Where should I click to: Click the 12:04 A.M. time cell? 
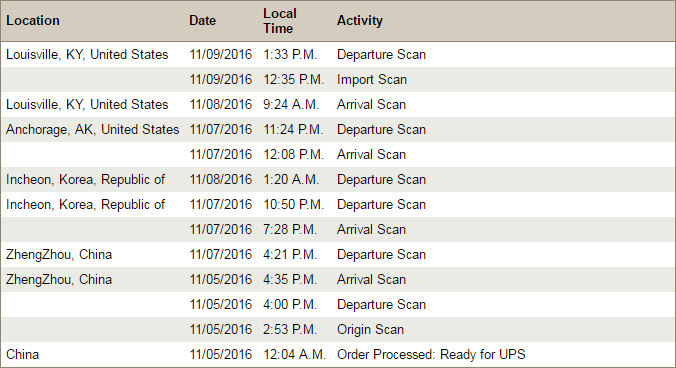(294, 355)
